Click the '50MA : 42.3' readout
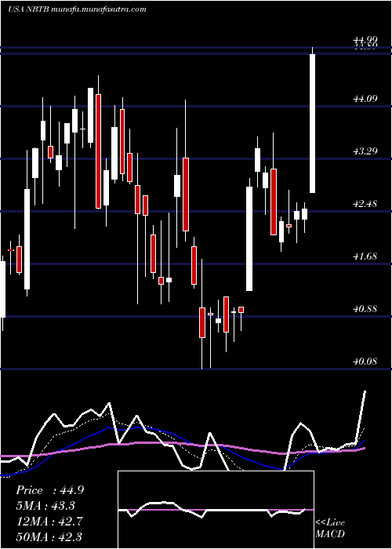 49,536
